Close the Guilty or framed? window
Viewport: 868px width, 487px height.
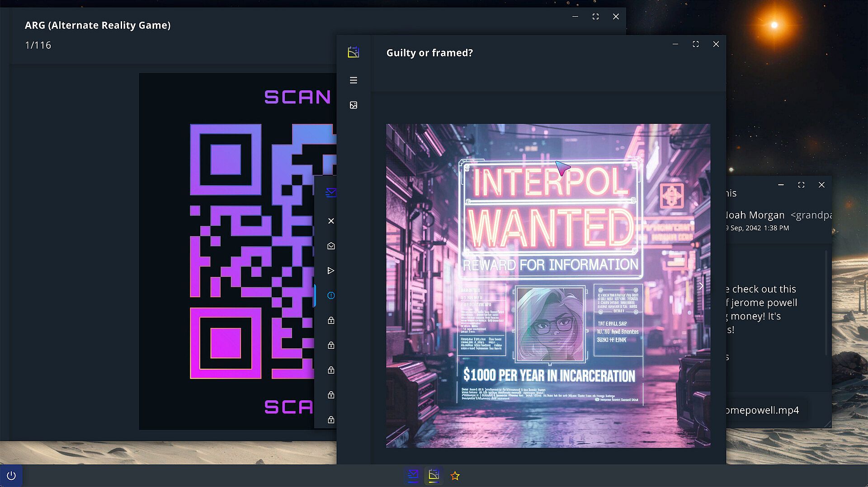[x=716, y=44]
